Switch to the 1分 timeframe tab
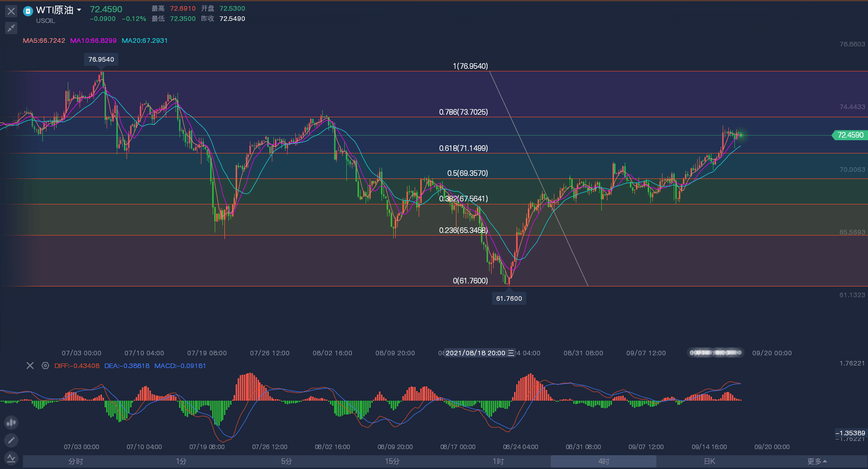 181,461
